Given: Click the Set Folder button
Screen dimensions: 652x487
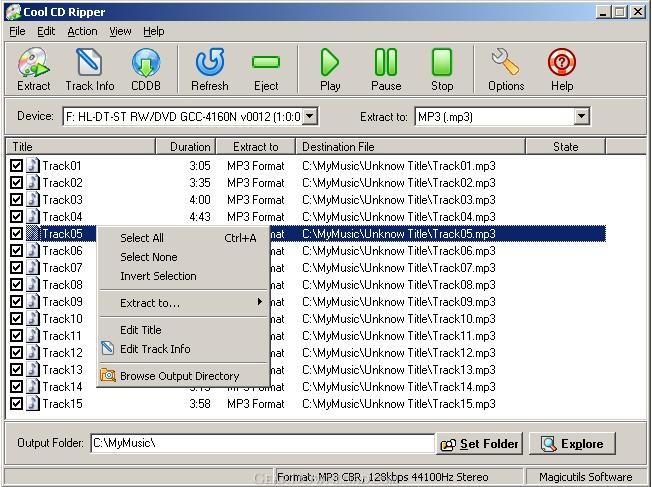Looking at the screenshot, I should (x=479, y=444).
